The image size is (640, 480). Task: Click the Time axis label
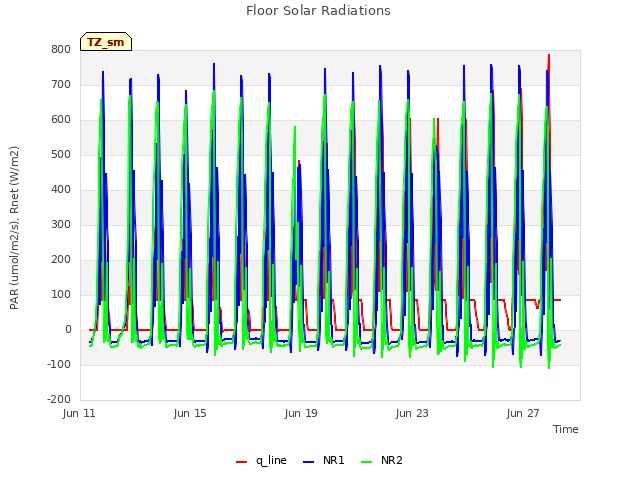pyautogui.click(x=566, y=429)
